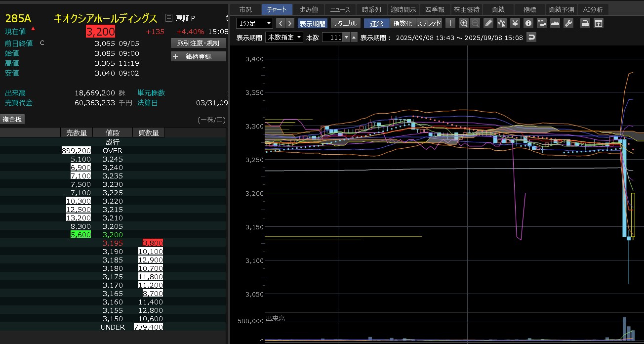Click the 値段 column header
Viewport: 644px width, 344px height.
113,132
